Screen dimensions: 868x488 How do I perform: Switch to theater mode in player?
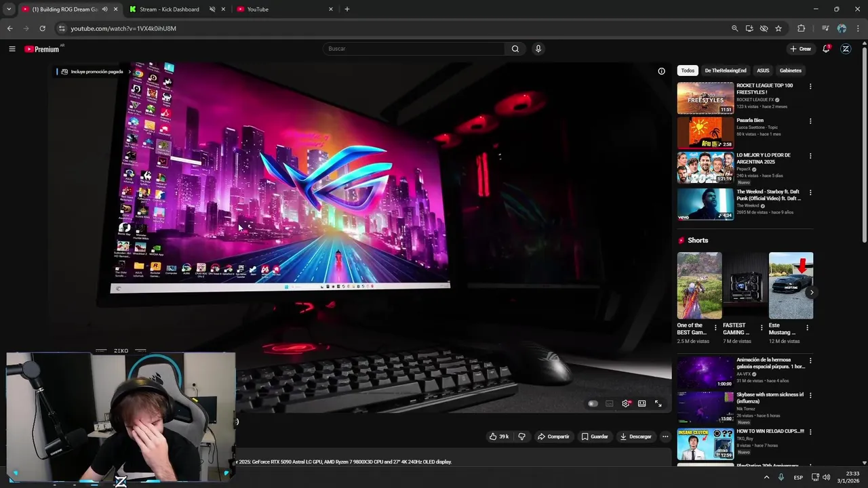point(642,403)
